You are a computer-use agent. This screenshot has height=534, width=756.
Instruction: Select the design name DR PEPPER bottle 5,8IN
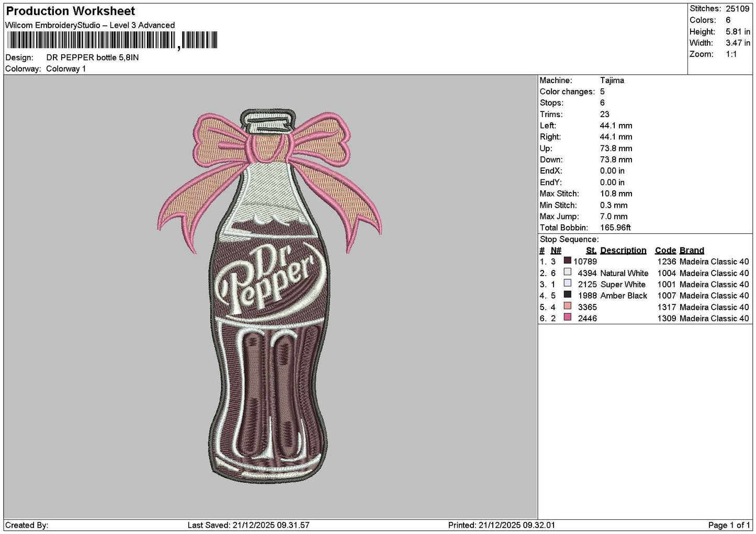tap(93, 58)
